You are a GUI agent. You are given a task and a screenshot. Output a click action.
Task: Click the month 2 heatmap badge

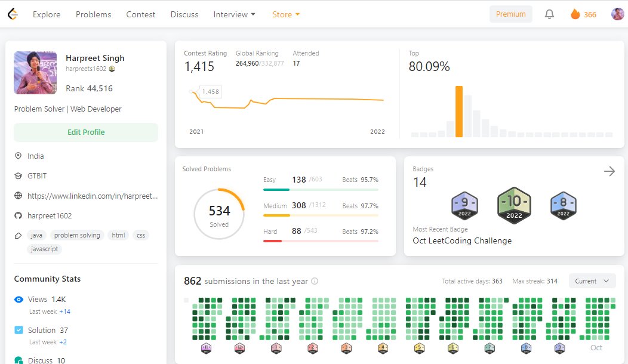(x=313, y=348)
